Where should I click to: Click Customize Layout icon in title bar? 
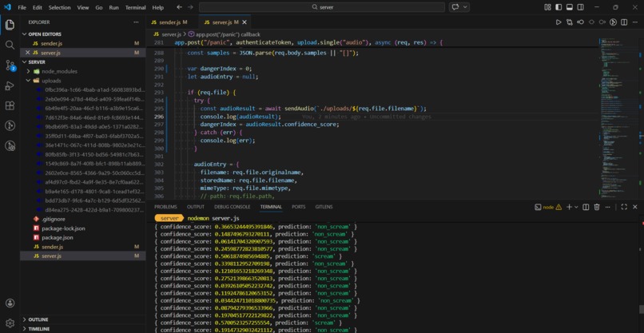point(547,7)
